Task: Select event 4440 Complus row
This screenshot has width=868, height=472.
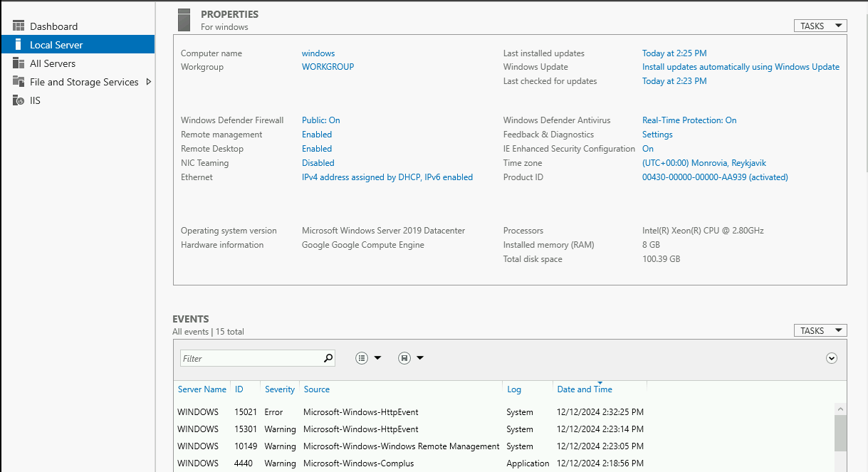Action: point(503,463)
